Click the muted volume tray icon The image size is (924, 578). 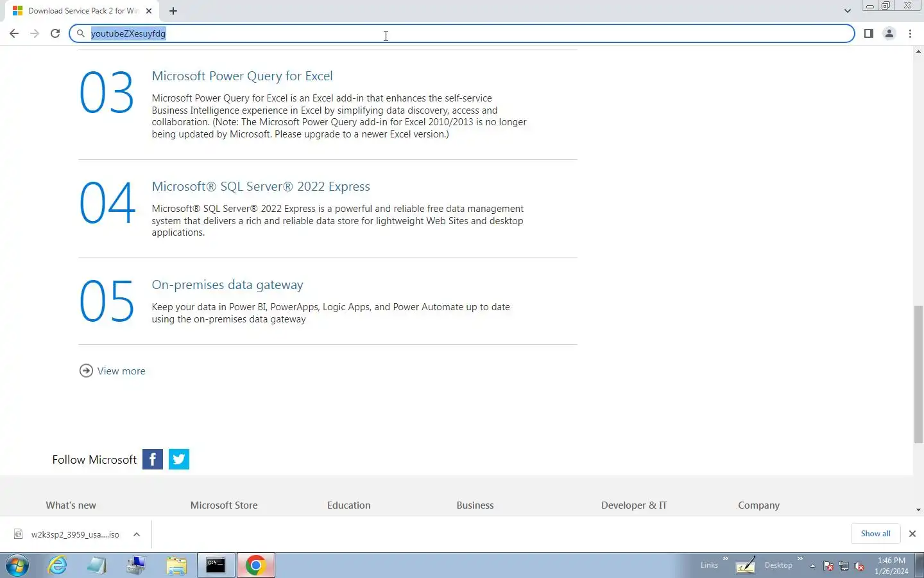859,566
